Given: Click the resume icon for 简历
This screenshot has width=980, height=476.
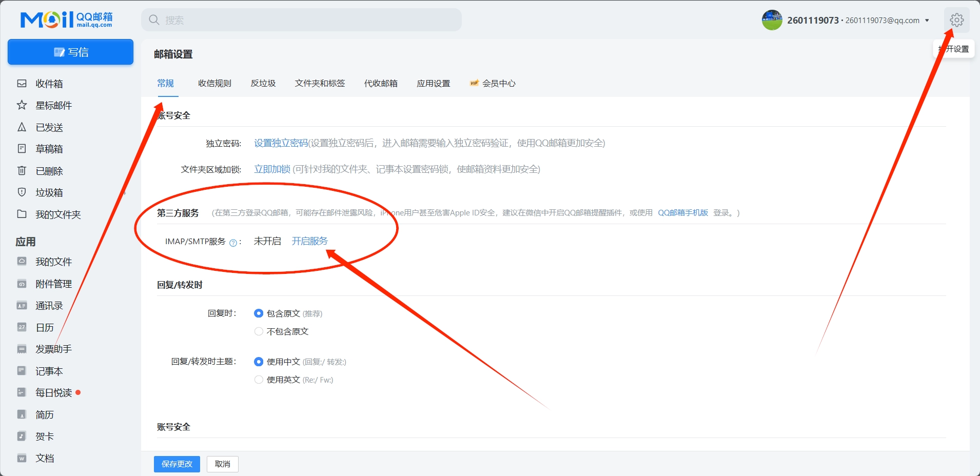Looking at the screenshot, I should tap(22, 414).
